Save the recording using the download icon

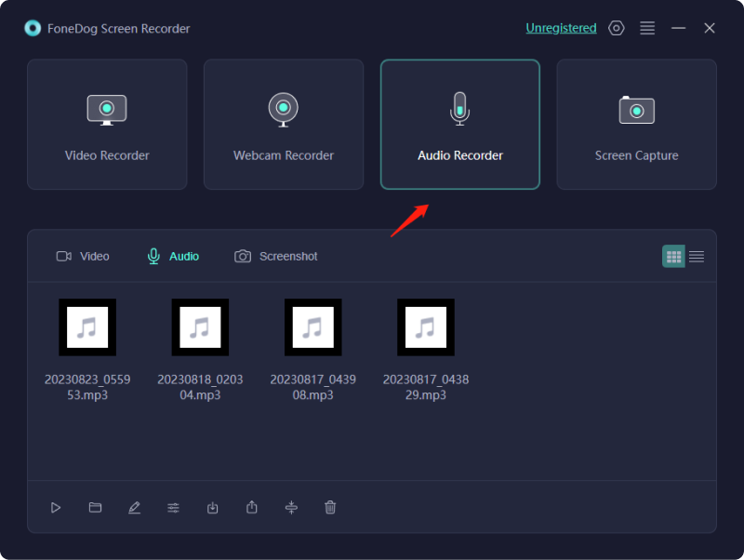(212, 508)
